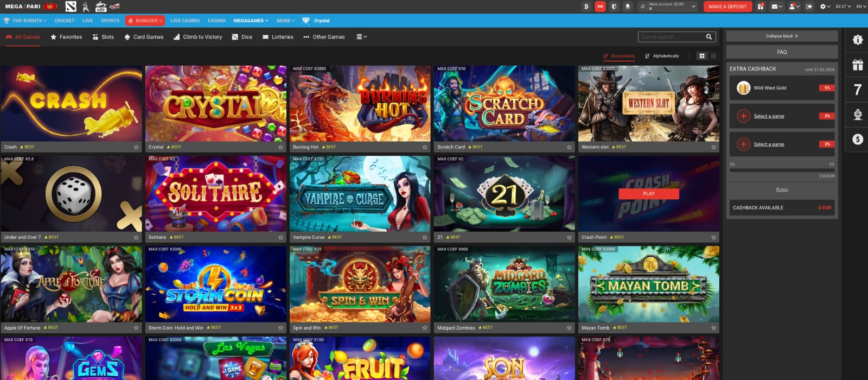Open the red VIP badge

pyautogui.click(x=600, y=7)
